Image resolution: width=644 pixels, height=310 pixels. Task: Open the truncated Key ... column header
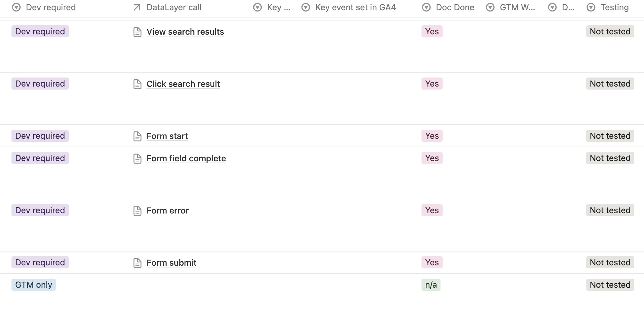coord(272,8)
